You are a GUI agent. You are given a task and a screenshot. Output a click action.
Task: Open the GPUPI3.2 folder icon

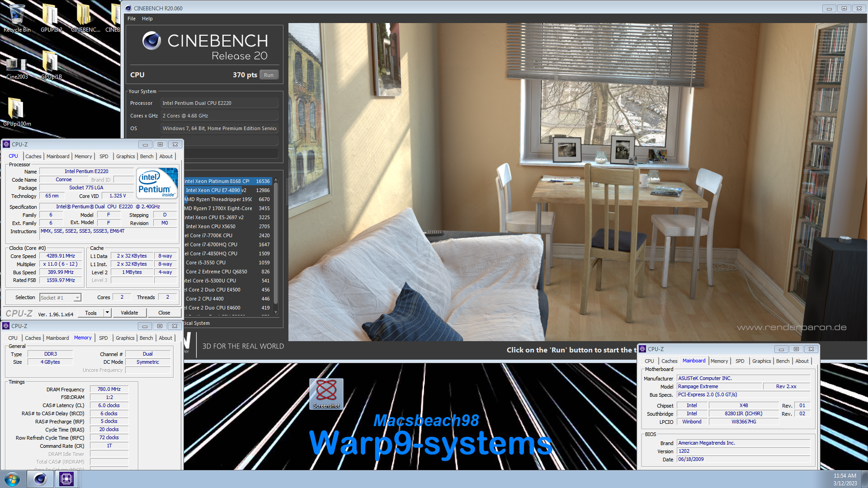coord(51,18)
